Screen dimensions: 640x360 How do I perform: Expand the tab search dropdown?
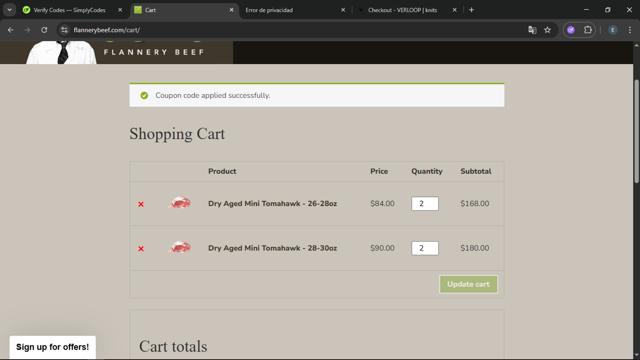click(x=9, y=10)
